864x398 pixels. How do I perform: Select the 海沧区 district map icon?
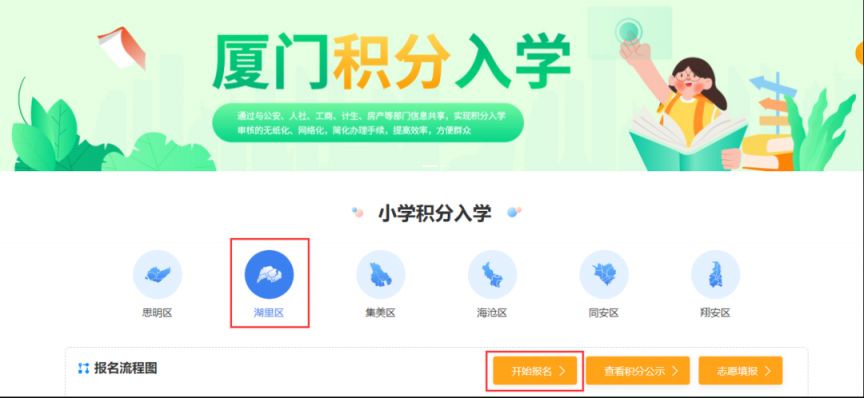(x=492, y=275)
